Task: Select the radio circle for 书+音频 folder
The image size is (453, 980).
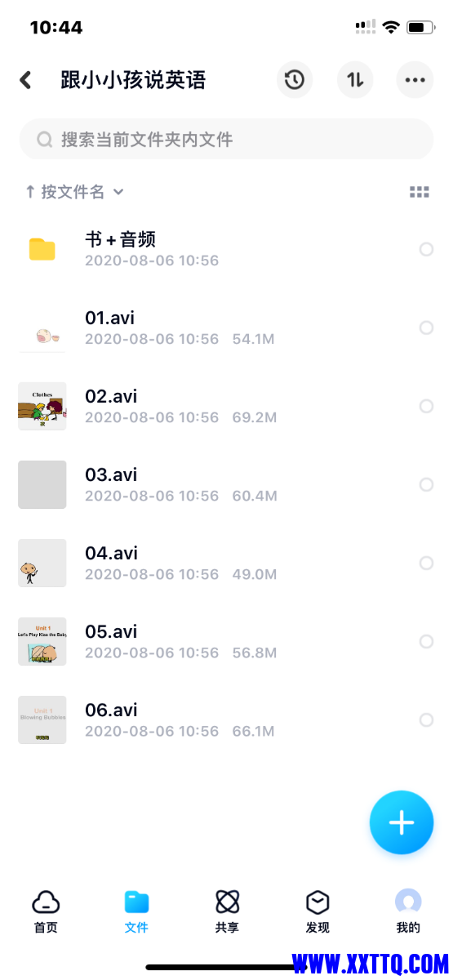Action: pyautogui.click(x=426, y=249)
